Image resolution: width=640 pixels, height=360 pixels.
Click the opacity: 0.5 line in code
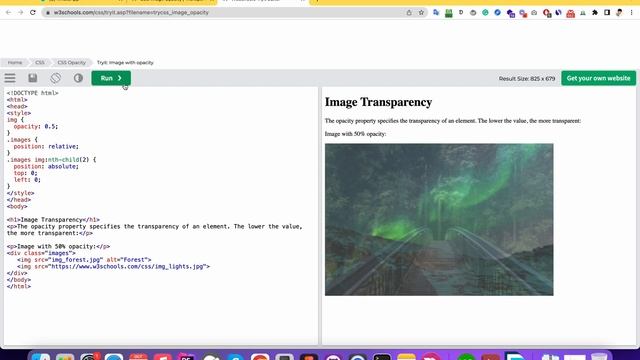(36, 127)
